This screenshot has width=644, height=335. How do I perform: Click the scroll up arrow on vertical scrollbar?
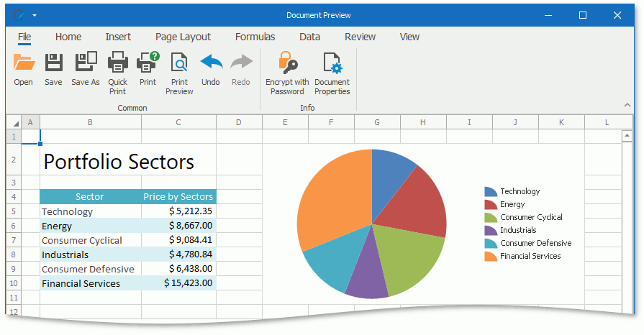625,134
